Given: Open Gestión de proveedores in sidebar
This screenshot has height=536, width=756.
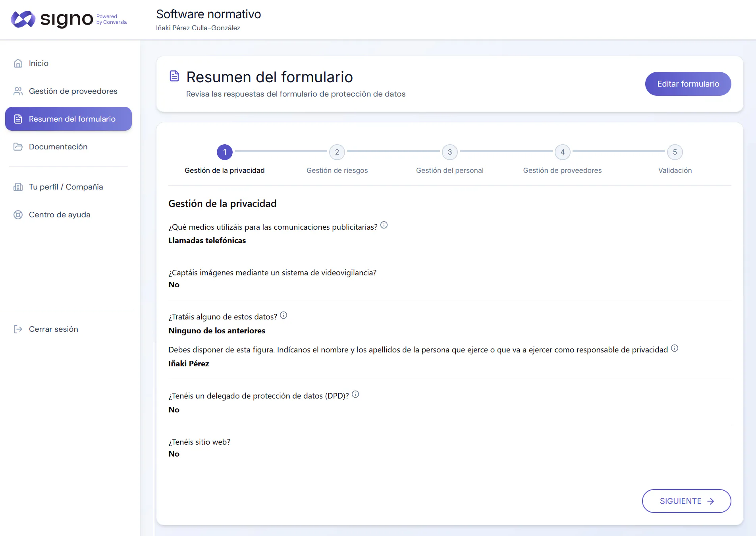Looking at the screenshot, I should pos(68,91).
